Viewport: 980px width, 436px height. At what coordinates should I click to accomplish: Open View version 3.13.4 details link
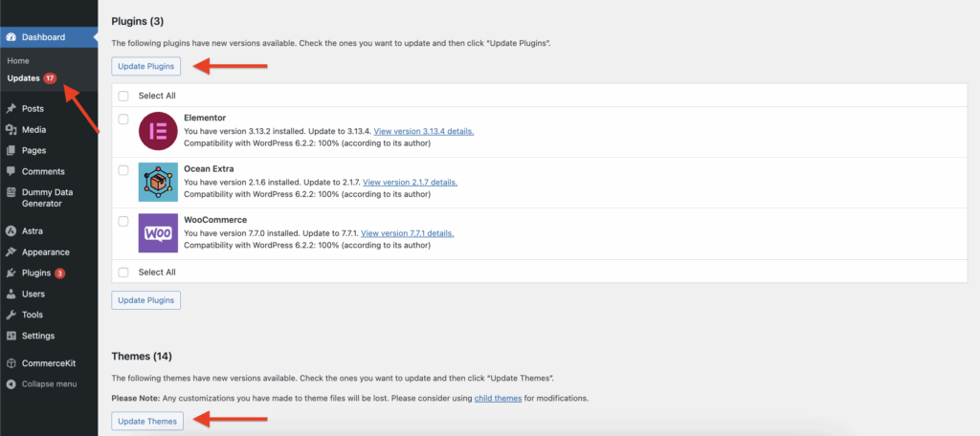click(424, 131)
